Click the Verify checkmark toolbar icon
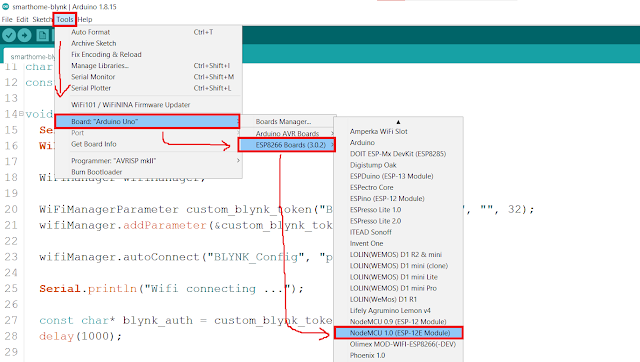The image size is (640, 362). tap(9, 36)
